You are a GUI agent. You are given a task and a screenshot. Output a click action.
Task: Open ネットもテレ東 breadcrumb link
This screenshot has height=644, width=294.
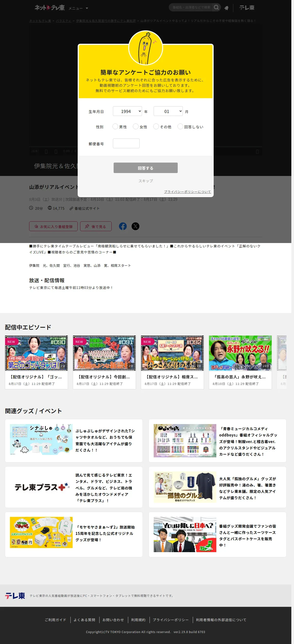(x=40, y=21)
